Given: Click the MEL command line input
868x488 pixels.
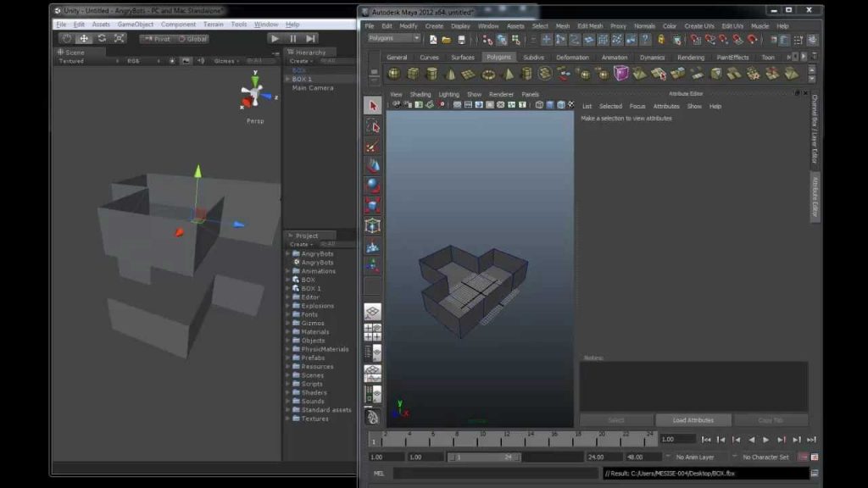Looking at the screenshot, I should [x=495, y=473].
